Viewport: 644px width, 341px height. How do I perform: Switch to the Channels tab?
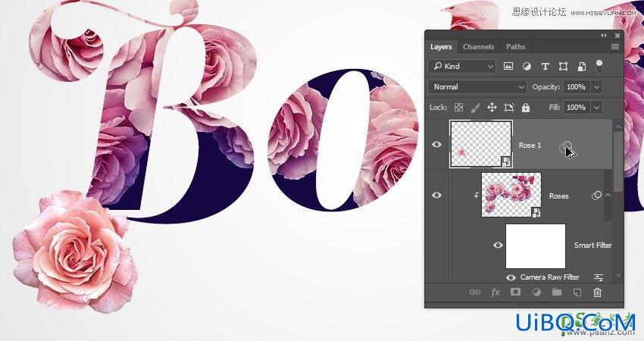coord(479,47)
